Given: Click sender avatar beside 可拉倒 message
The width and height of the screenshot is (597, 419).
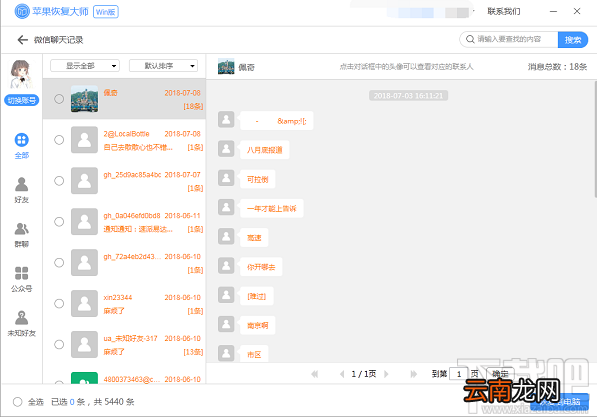Looking at the screenshot, I should point(226,178).
